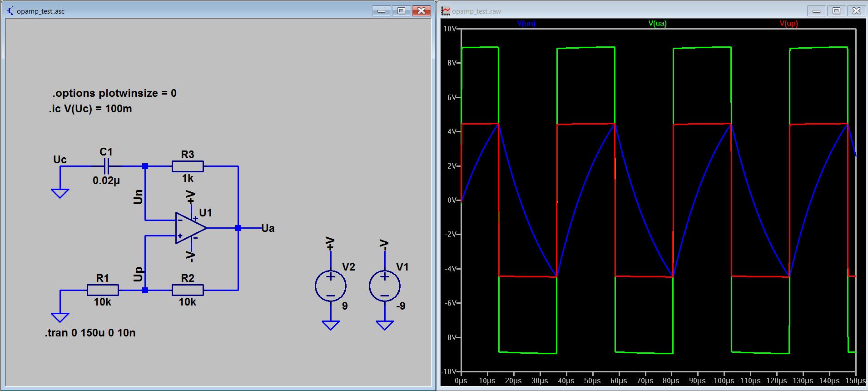Select voltage source V2 symbol

(331, 286)
